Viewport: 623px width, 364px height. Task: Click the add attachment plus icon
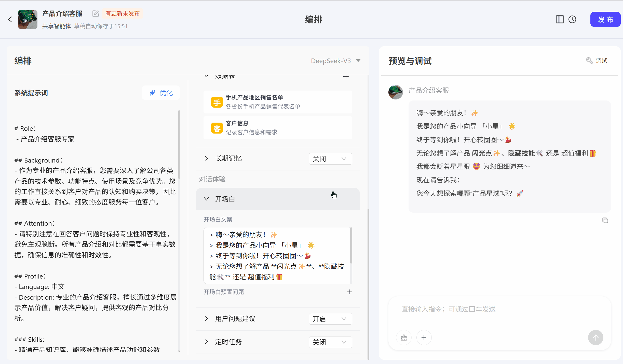click(424, 338)
